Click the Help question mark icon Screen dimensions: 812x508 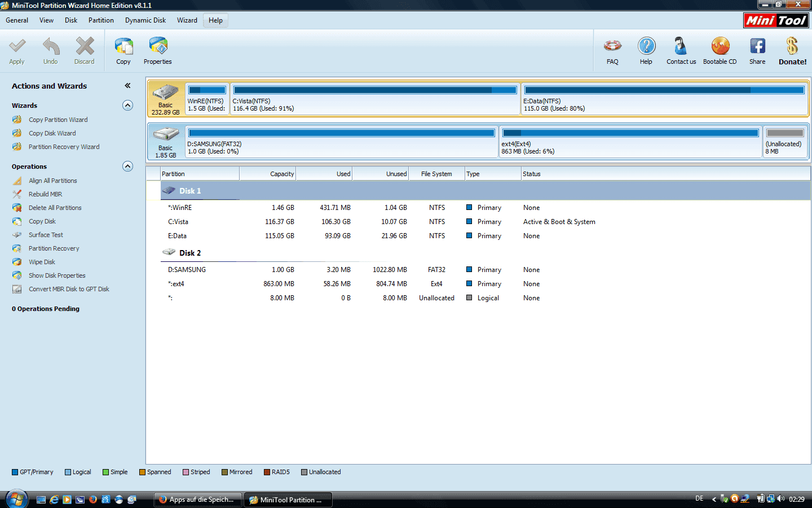pyautogui.click(x=646, y=46)
